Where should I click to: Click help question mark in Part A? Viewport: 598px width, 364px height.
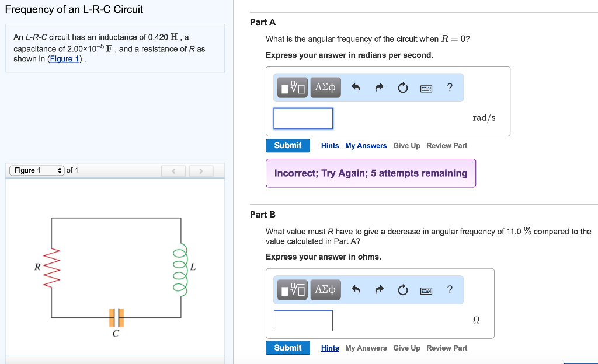click(x=449, y=87)
